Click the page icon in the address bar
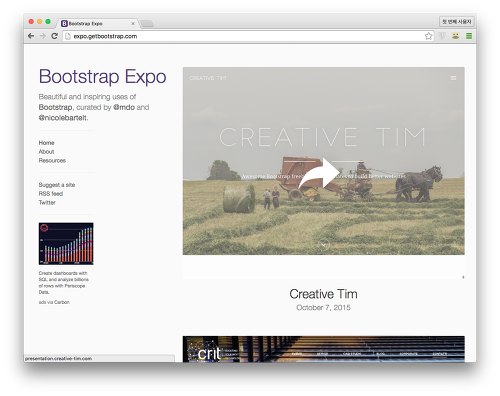The height and width of the screenshot is (396, 500). coord(68,36)
